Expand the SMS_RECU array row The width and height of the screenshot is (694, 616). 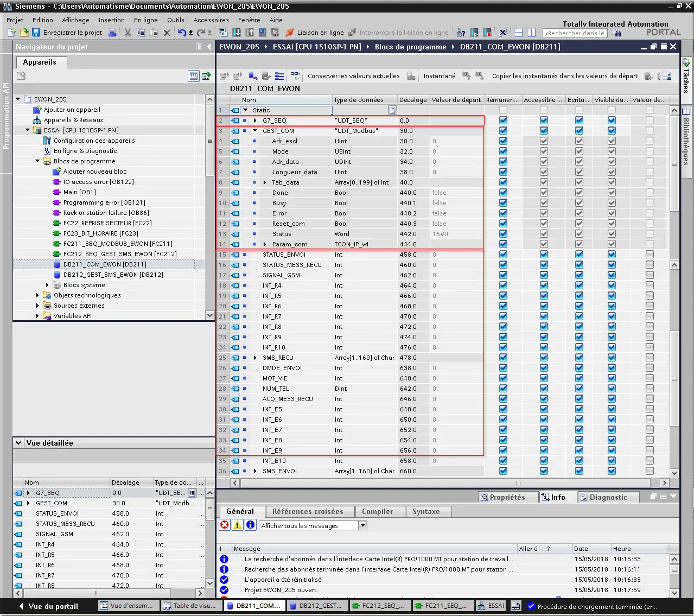[255, 358]
